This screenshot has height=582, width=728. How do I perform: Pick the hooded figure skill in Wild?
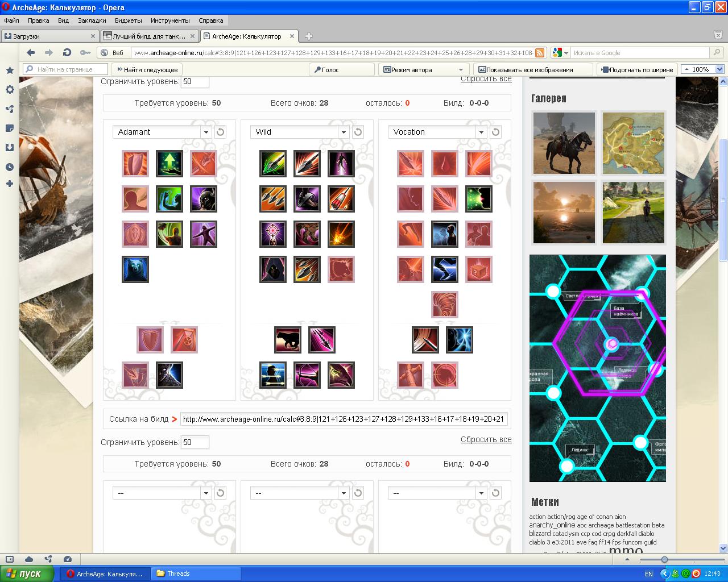(273, 269)
